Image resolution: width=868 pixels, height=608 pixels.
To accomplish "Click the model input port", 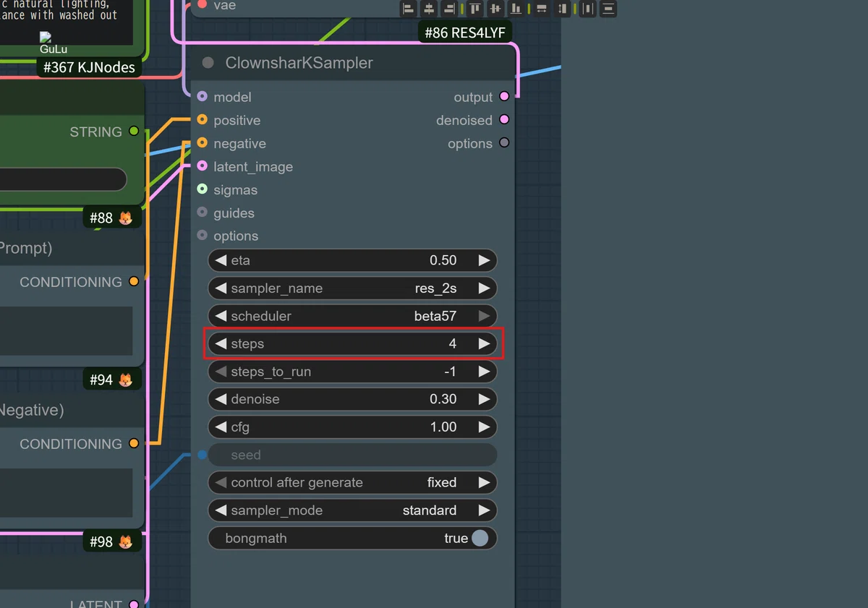I will [x=202, y=96].
